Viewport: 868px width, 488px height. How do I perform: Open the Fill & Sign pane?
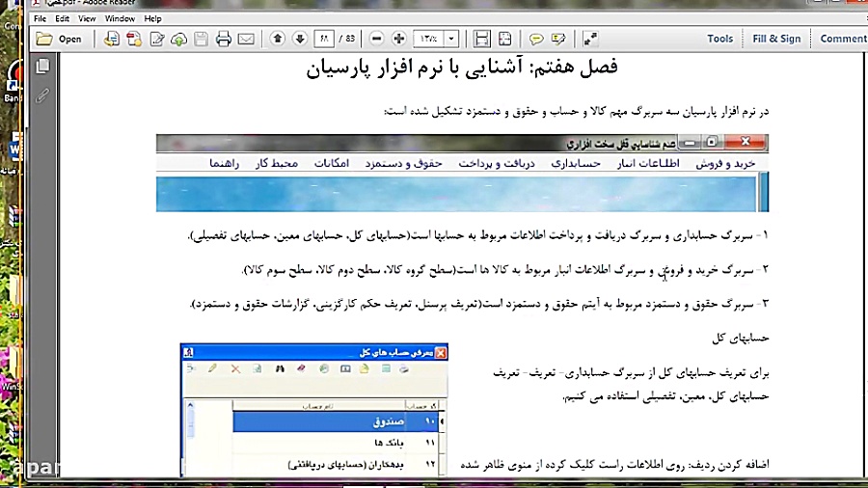[776, 39]
